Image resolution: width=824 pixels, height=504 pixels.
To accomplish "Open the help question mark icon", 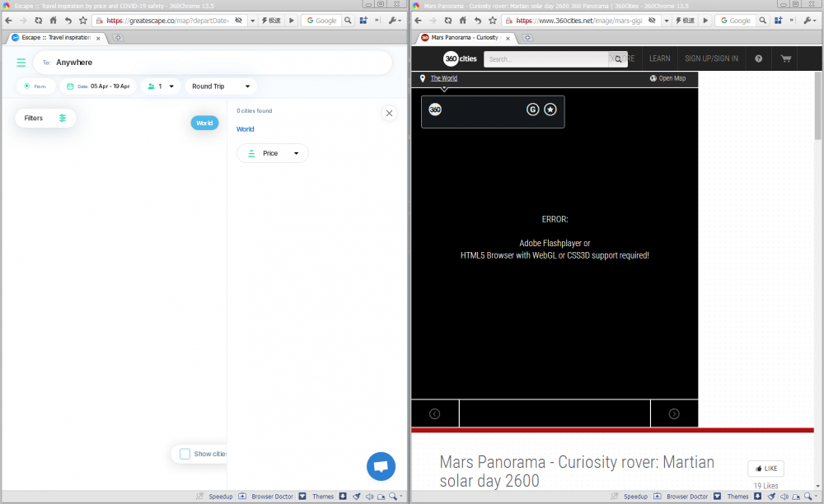I will tap(758, 58).
